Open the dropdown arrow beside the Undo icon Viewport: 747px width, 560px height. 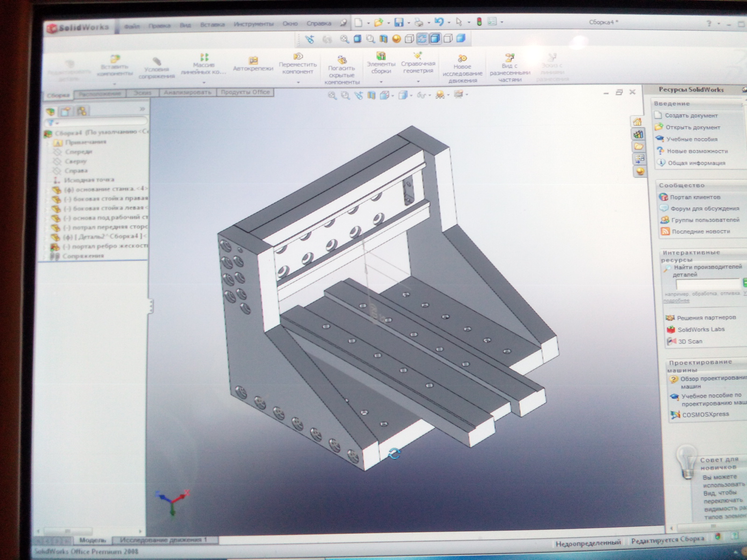(449, 22)
